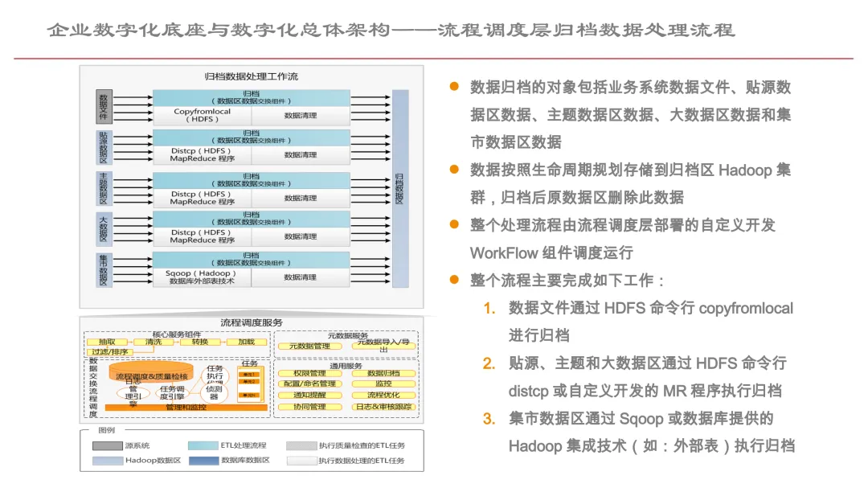Select the 过滤/排序 step box
868x488 pixels.
(x=110, y=352)
